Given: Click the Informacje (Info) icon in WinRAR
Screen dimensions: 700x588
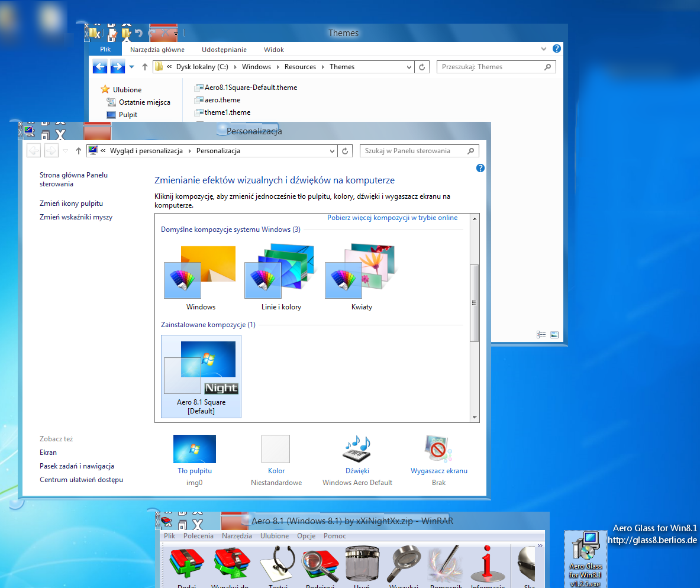Looking at the screenshot, I should coord(488,563).
